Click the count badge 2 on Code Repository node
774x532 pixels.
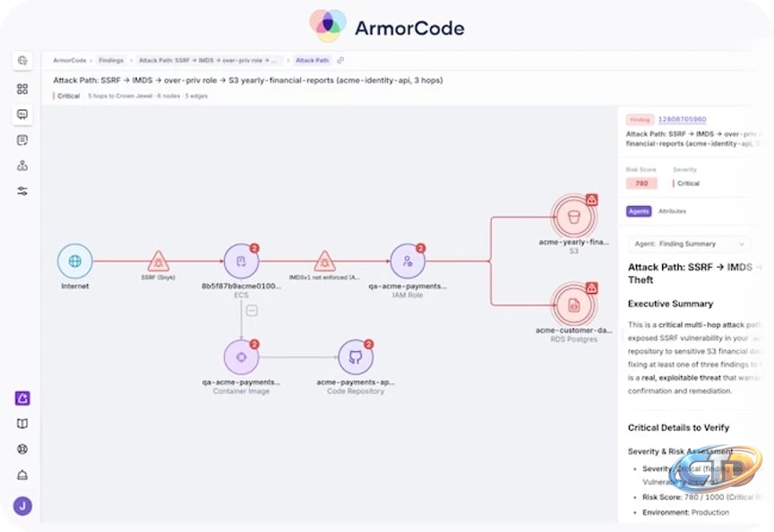point(369,345)
